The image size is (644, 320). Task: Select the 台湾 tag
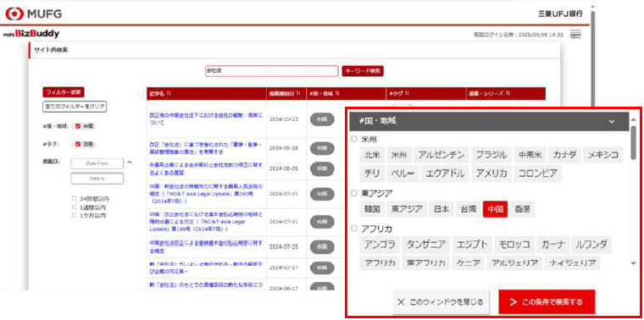pos(469,209)
